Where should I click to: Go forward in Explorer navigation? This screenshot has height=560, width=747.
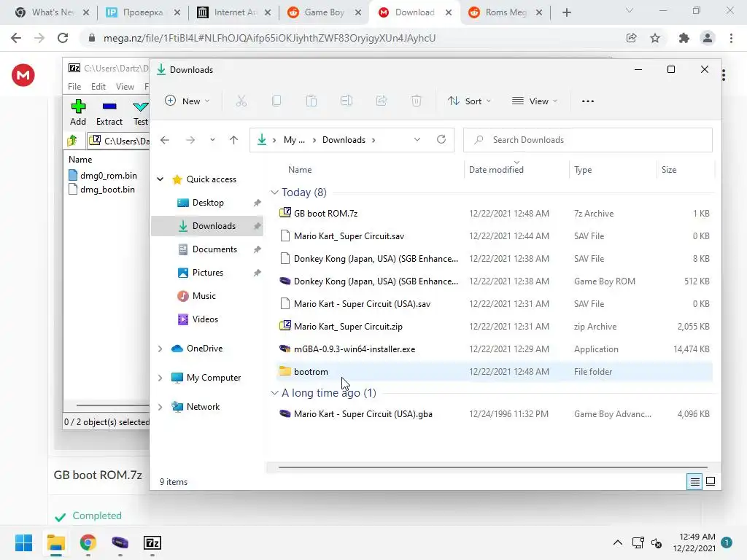click(190, 140)
